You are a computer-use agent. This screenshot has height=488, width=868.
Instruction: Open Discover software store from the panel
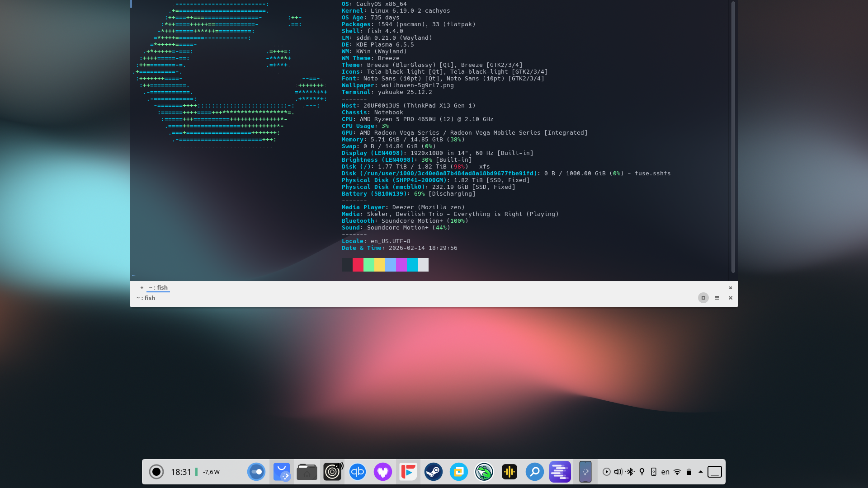(x=282, y=472)
